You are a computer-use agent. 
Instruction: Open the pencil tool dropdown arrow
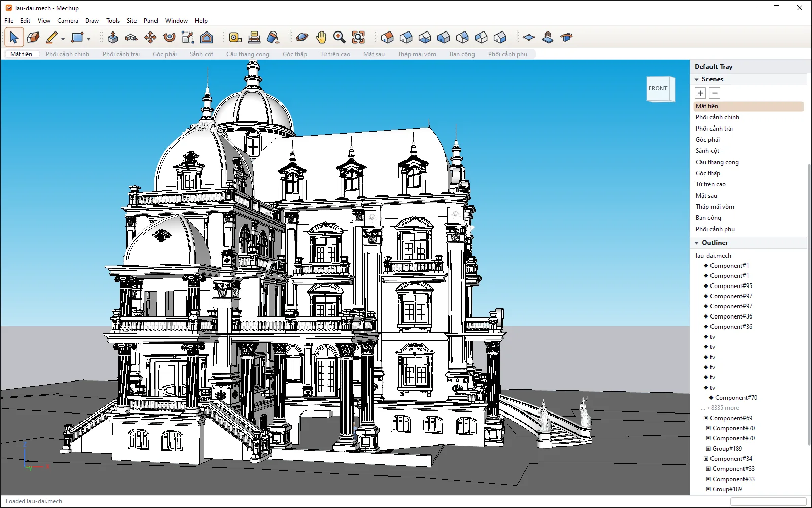[63, 39]
